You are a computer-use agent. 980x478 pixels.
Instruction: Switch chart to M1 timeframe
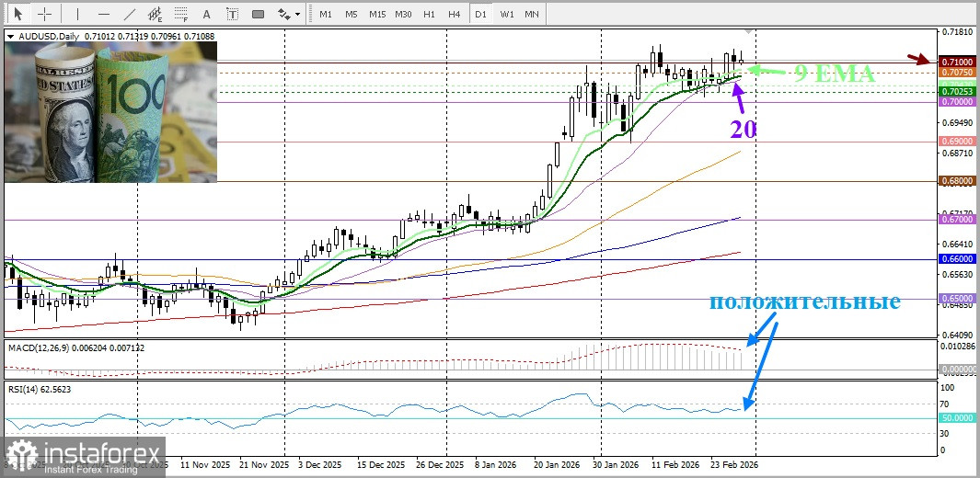[x=326, y=14]
